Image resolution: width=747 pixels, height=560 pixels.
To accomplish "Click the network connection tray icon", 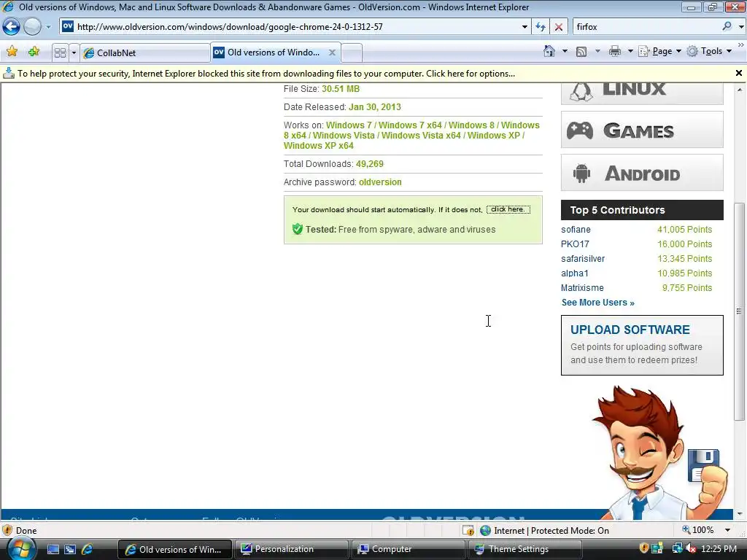I will (676, 549).
